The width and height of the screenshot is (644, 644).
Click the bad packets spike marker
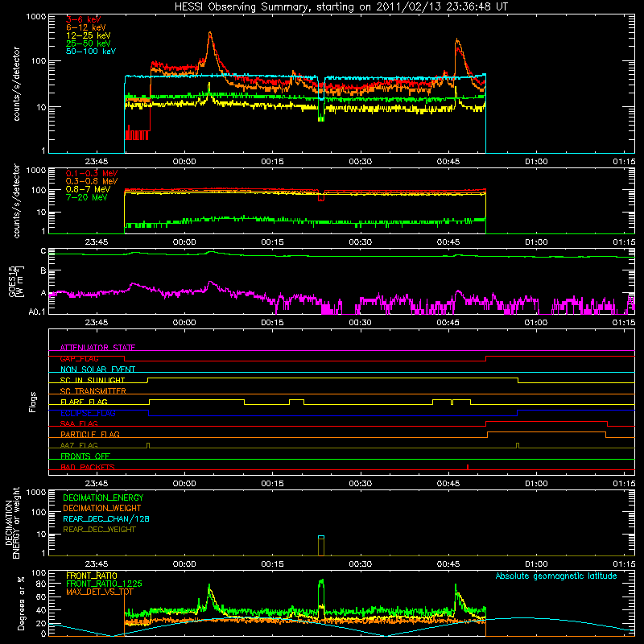[468, 467]
